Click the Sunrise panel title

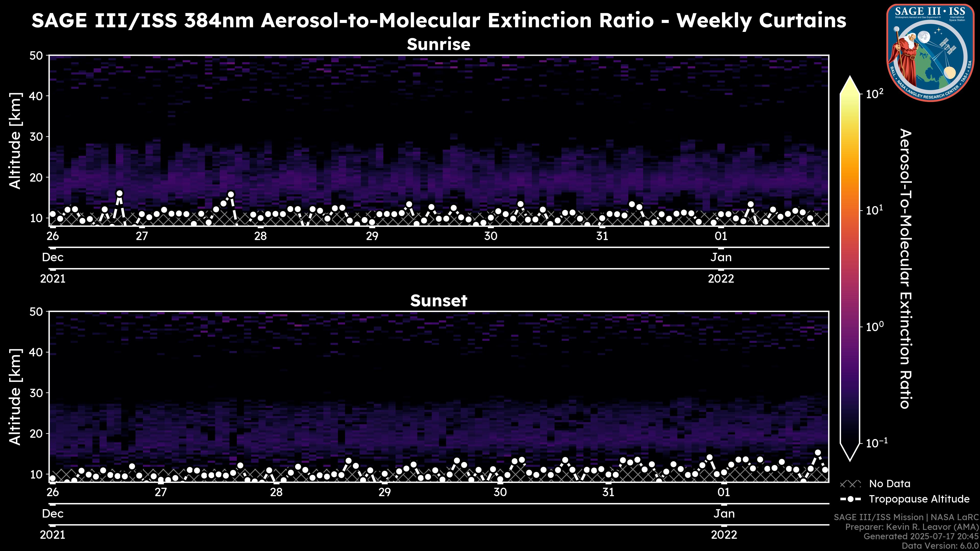click(438, 44)
